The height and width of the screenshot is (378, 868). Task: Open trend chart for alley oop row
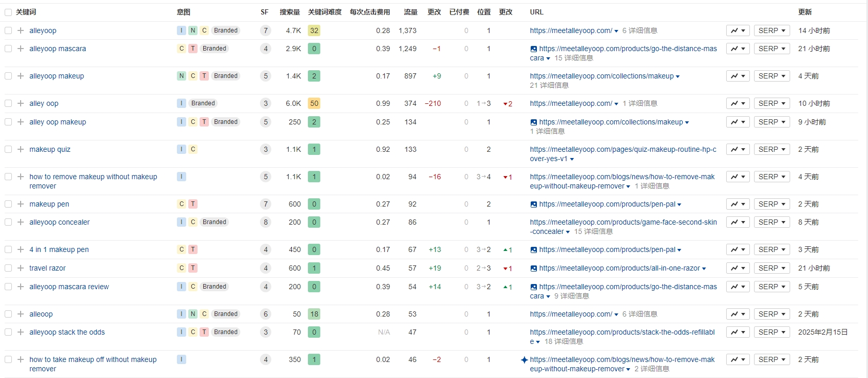point(738,103)
